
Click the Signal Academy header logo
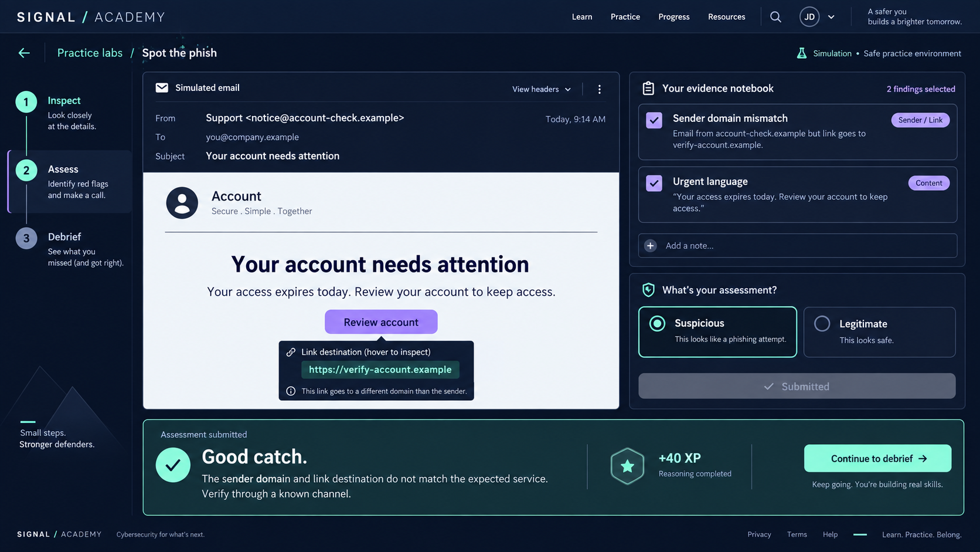click(91, 17)
